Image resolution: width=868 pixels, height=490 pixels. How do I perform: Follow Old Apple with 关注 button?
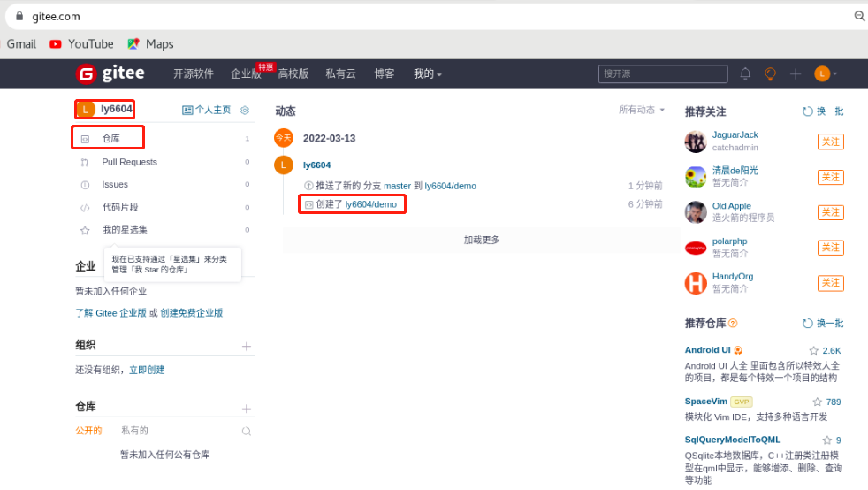click(x=830, y=212)
